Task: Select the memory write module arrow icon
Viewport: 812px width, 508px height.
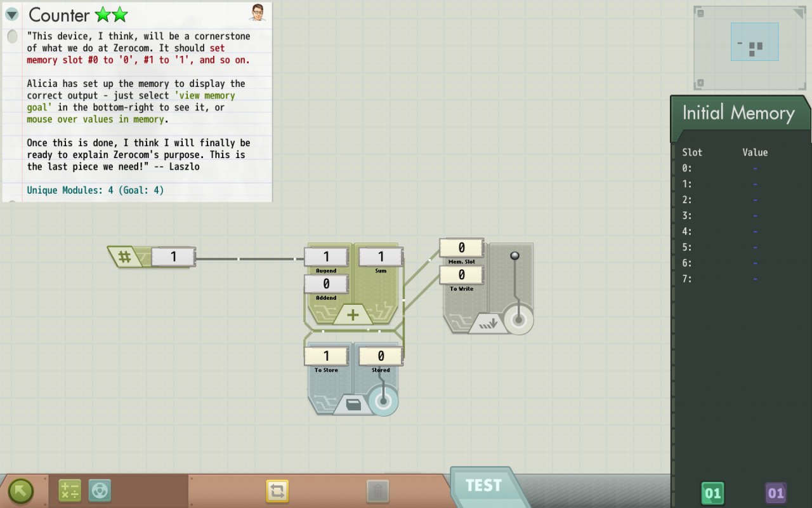Action: pyautogui.click(x=488, y=324)
